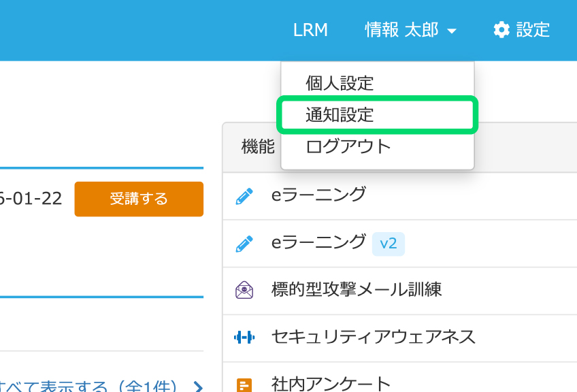
Task: Click the envelope icon for 標的型攻撃メール訓練
Action: point(244,290)
